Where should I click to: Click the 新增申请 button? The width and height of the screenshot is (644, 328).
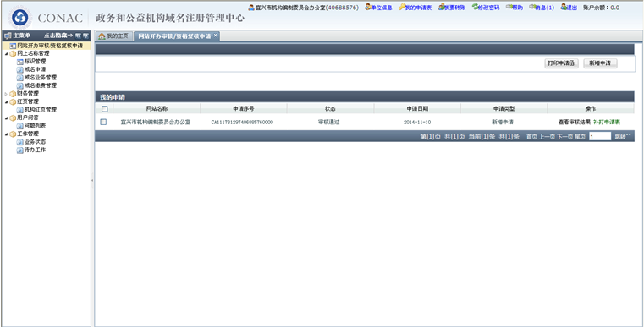tap(600, 63)
